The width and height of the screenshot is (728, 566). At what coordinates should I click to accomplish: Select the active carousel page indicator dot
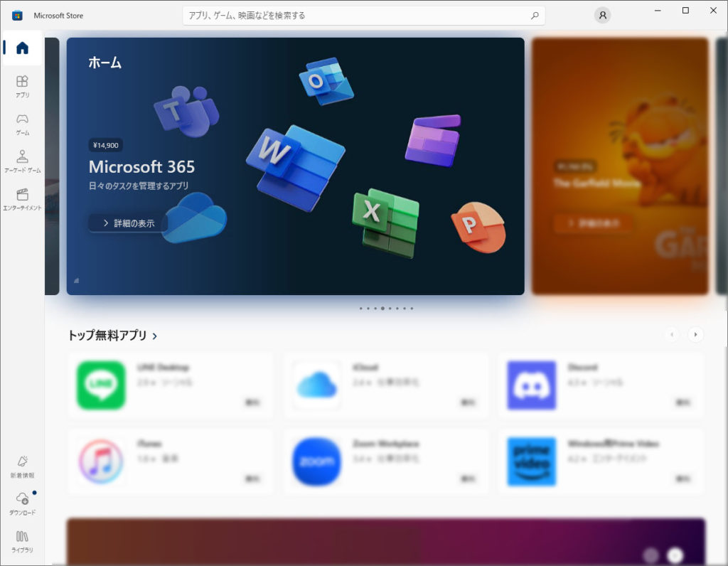(x=382, y=309)
